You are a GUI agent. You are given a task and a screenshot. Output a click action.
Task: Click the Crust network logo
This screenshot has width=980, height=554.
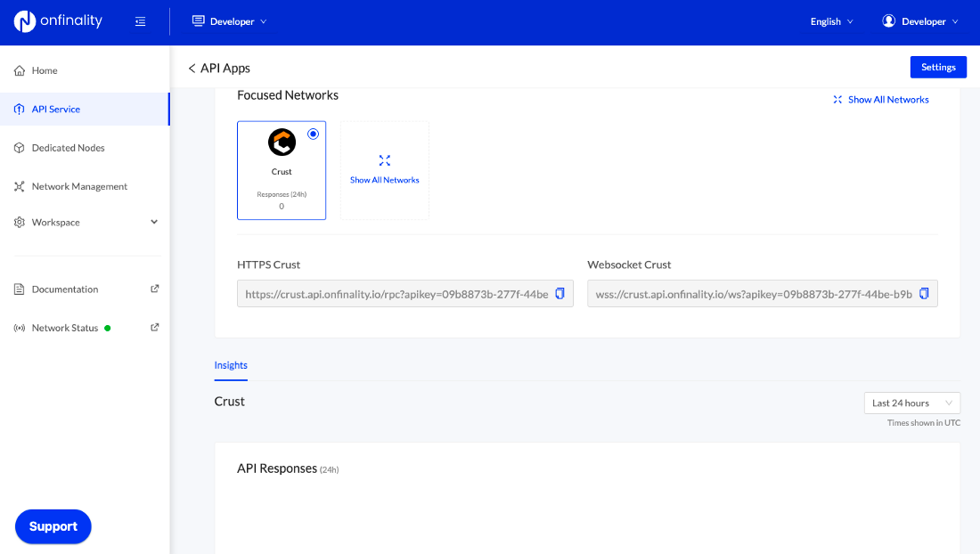(282, 143)
